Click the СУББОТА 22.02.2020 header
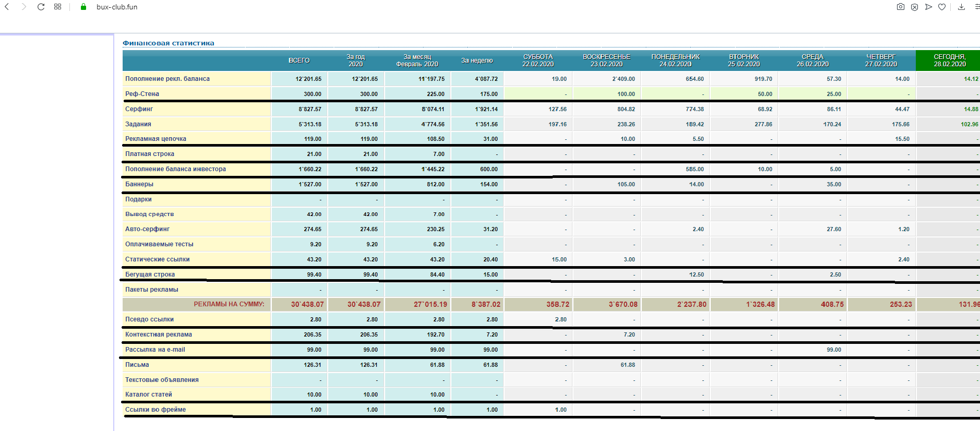 (x=538, y=61)
